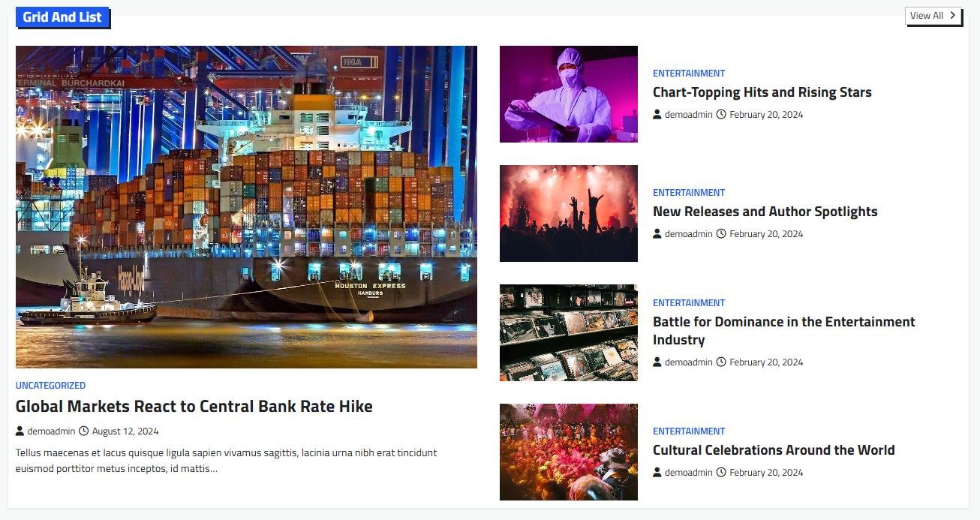Click clock icon under Chart-Topping Hits post
This screenshot has width=980, height=520.
(721, 114)
